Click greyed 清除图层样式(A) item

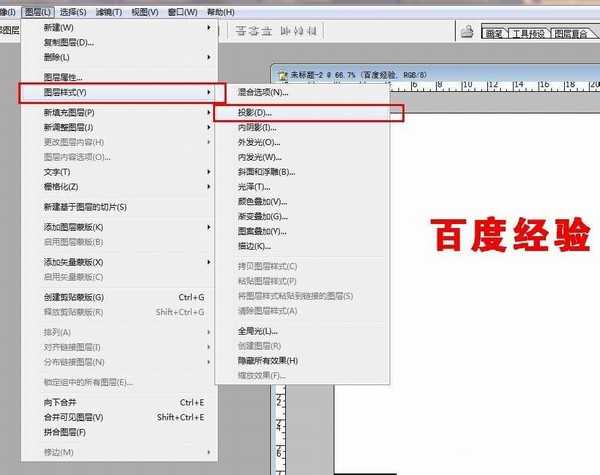(x=302, y=311)
